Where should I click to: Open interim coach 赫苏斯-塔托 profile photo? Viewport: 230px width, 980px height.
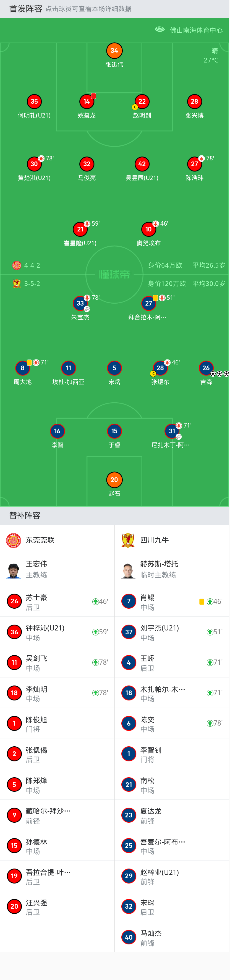128,571
